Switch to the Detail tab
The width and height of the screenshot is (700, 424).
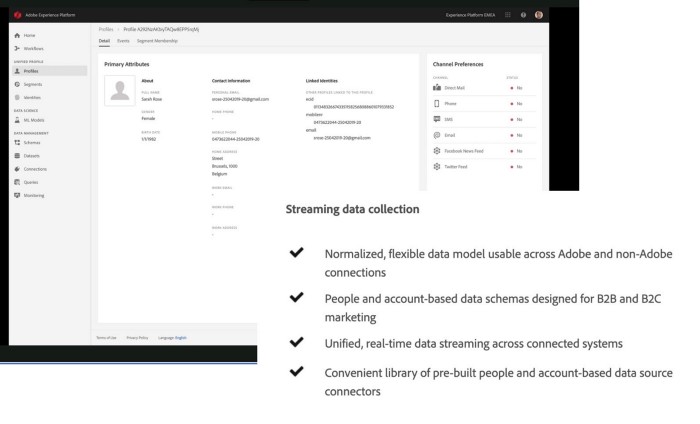(104, 41)
